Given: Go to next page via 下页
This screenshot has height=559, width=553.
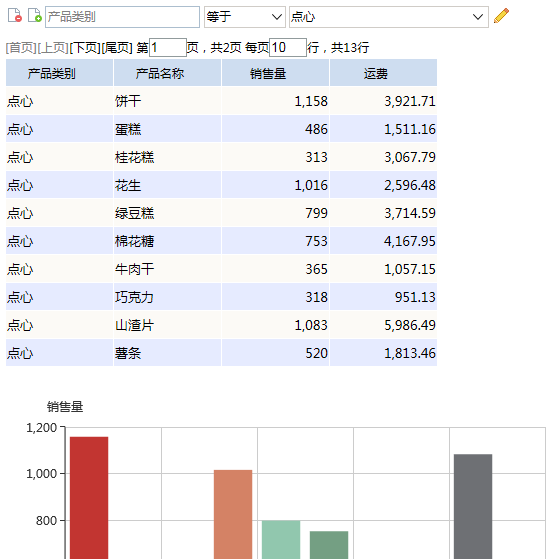Looking at the screenshot, I should coord(85,47).
